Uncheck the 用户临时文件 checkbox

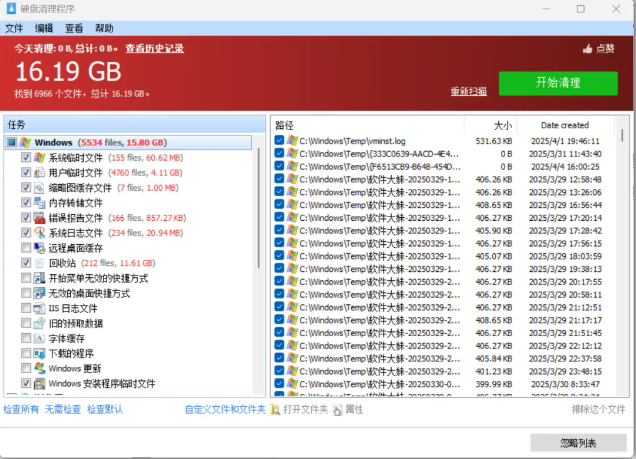tap(26, 172)
